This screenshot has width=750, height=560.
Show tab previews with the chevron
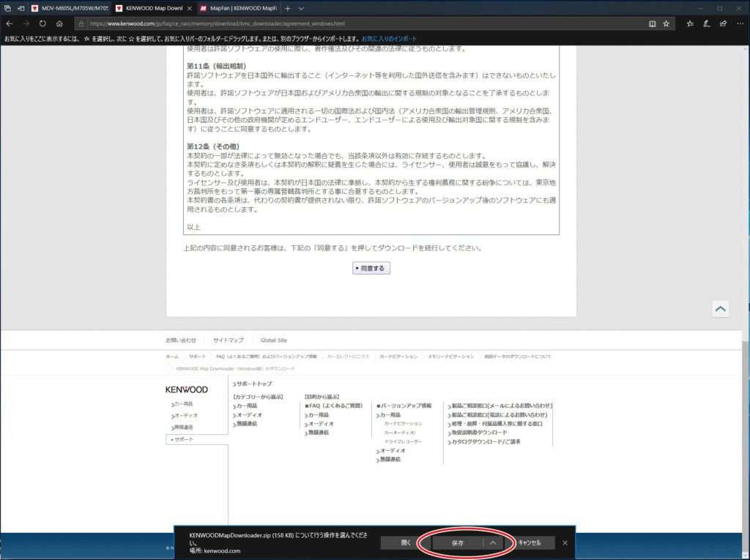pos(301,8)
